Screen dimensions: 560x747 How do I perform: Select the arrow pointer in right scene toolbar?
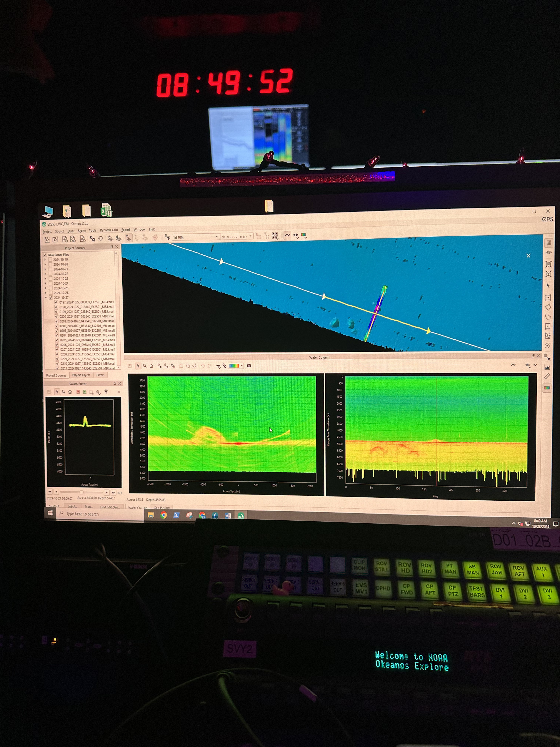(549, 286)
